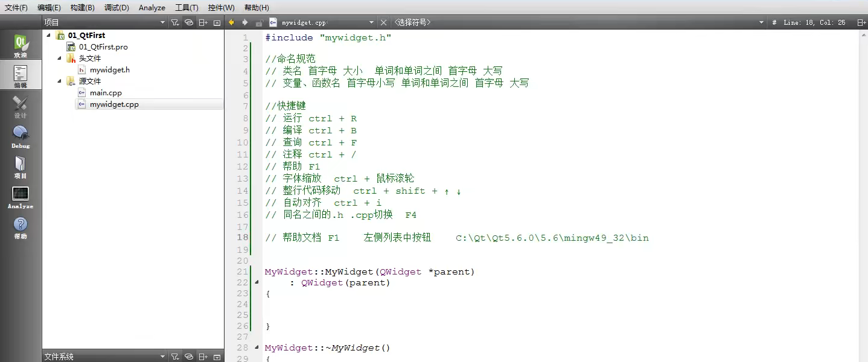Split the 文件系统 panel
The height and width of the screenshot is (362, 868).
(203, 357)
